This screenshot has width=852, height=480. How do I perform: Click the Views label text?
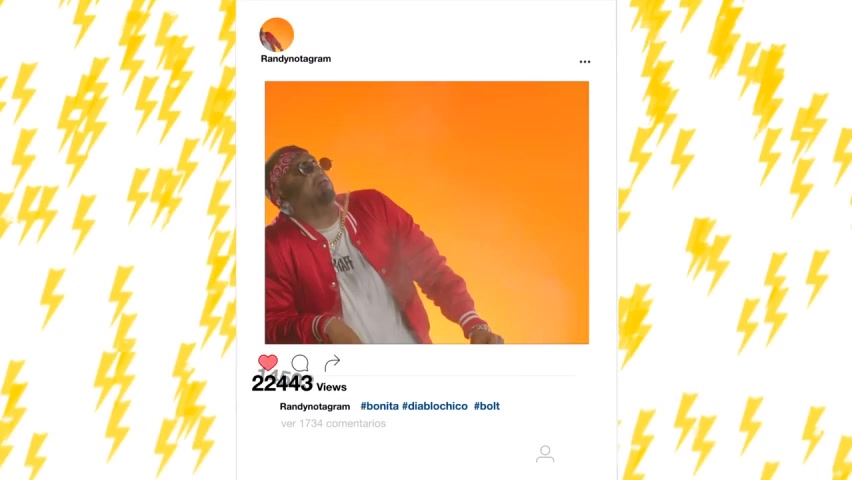point(331,387)
